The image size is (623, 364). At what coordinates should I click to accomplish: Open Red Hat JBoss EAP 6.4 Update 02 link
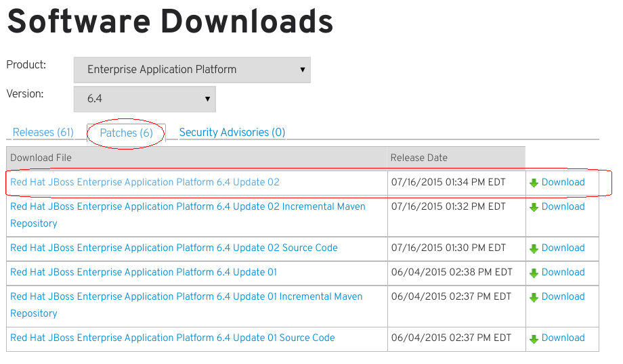pyautogui.click(x=145, y=182)
